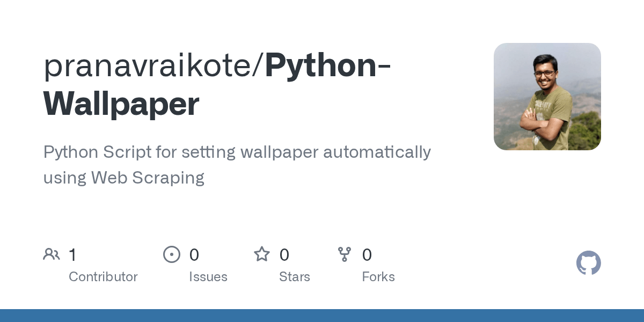Click the Issues label

pos(208,277)
